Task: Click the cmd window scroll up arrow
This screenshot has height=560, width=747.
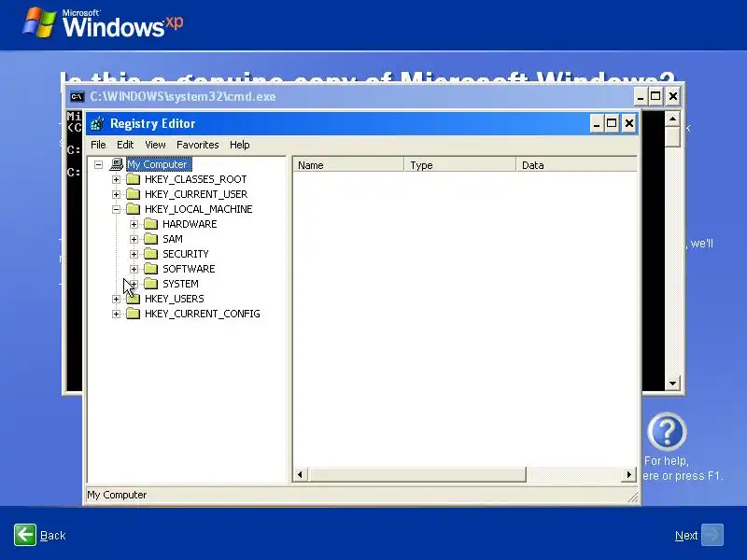Action: (x=672, y=119)
